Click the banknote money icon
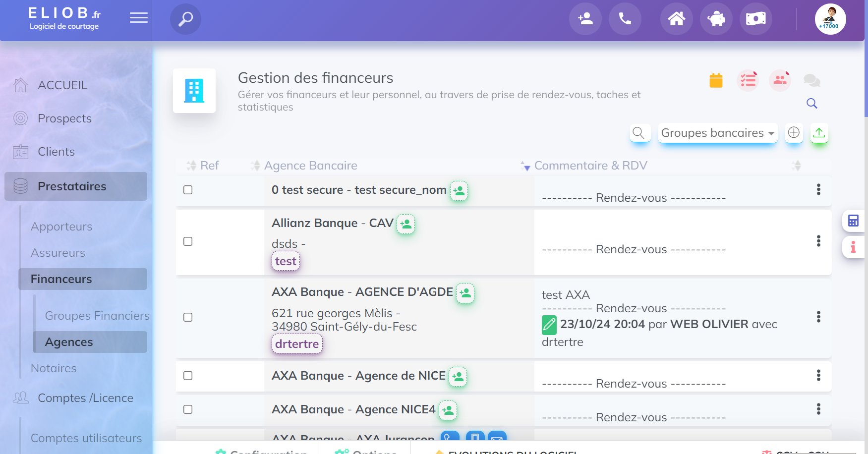 tap(756, 19)
